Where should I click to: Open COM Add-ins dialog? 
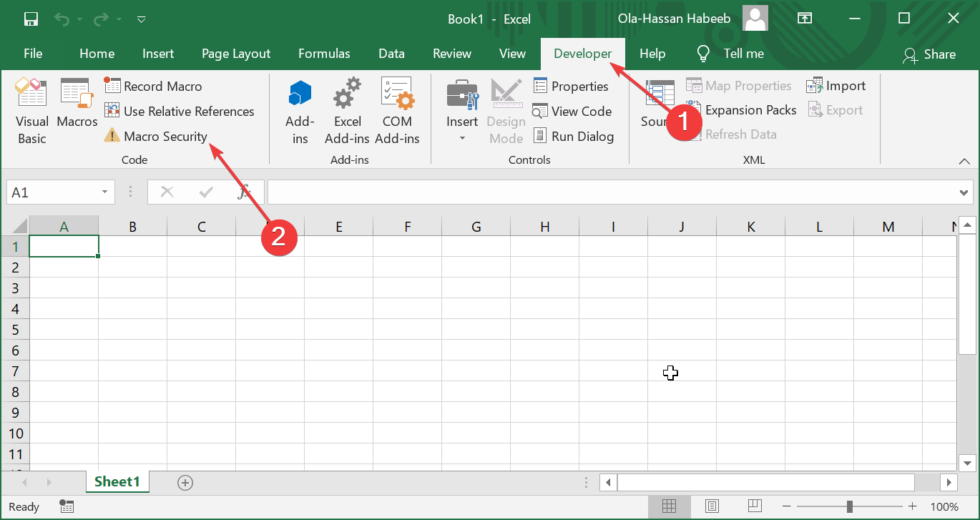pyautogui.click(x=397, y=112)
